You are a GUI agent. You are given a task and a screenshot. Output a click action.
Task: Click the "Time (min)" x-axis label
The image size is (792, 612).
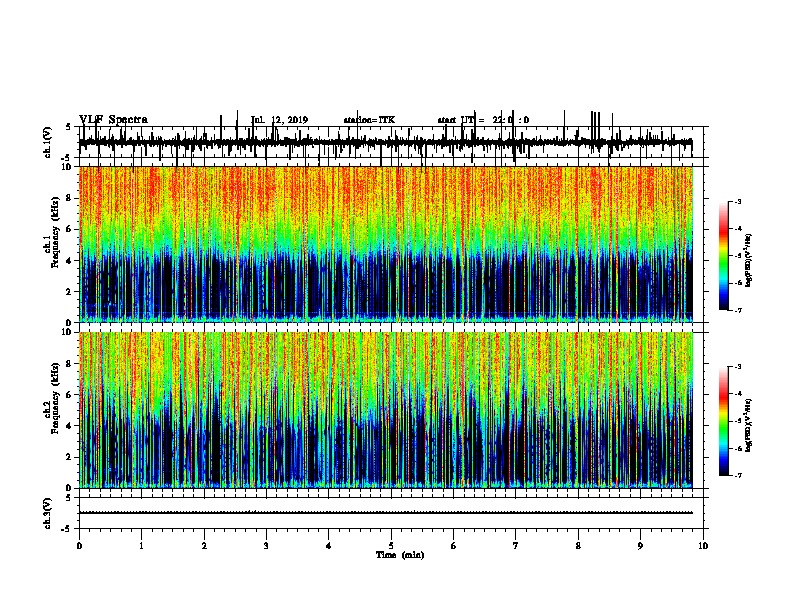(x=400, y=555)
